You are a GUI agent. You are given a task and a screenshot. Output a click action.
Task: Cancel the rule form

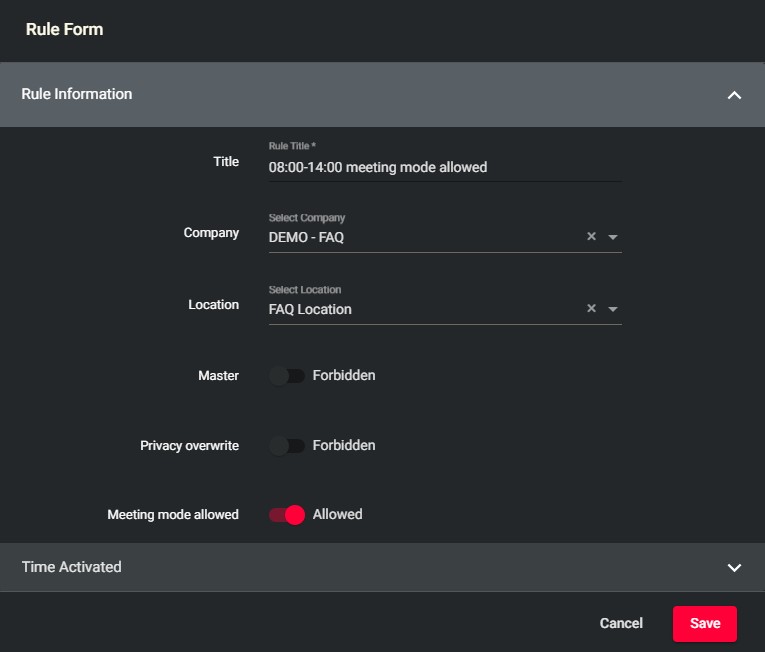[x=621, y=623]
